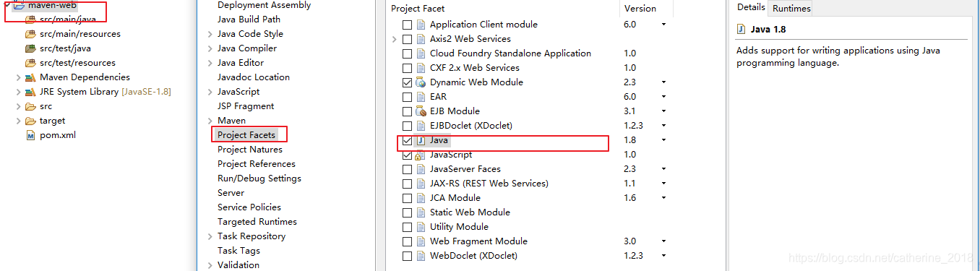
Task: Open version dropdown for Dynamic Web Module
Action: point(663,82)
